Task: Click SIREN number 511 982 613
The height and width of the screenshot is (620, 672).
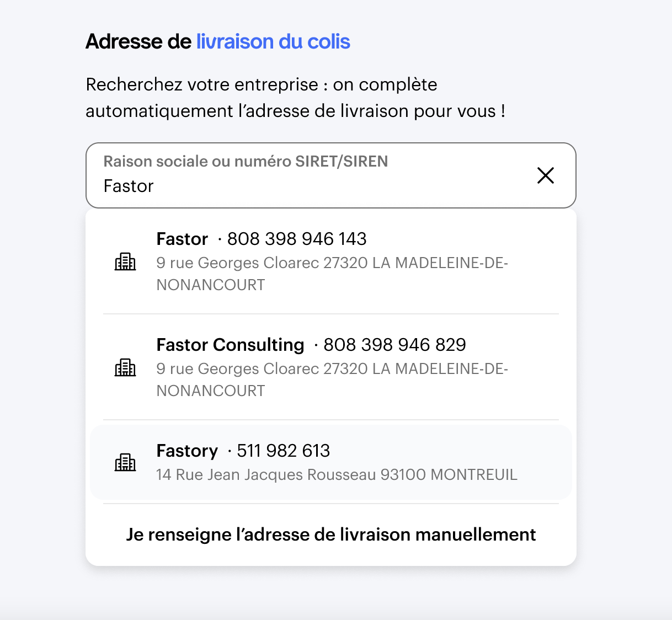Action: pyautogui.click(x=283, y=451)
